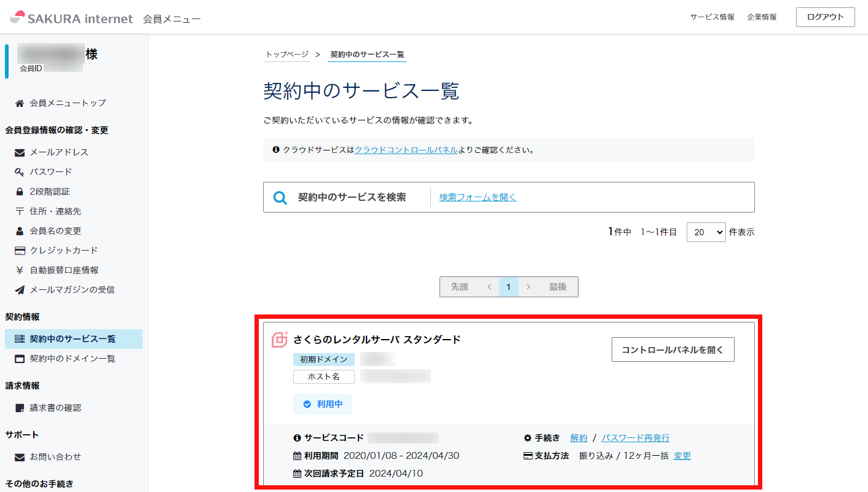Click the checkmark icon in 利用中 badge
868x492 pixels.
point(307,404)
